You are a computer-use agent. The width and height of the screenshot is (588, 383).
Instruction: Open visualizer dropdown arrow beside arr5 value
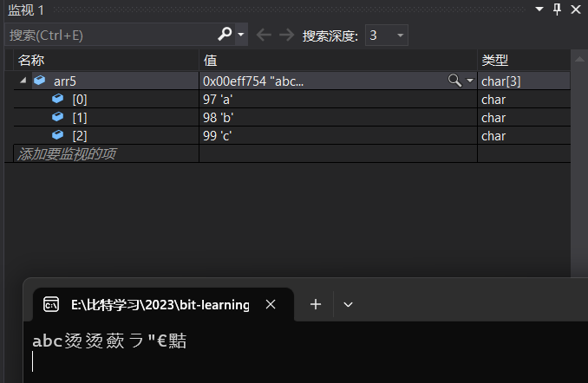[469, 81]
